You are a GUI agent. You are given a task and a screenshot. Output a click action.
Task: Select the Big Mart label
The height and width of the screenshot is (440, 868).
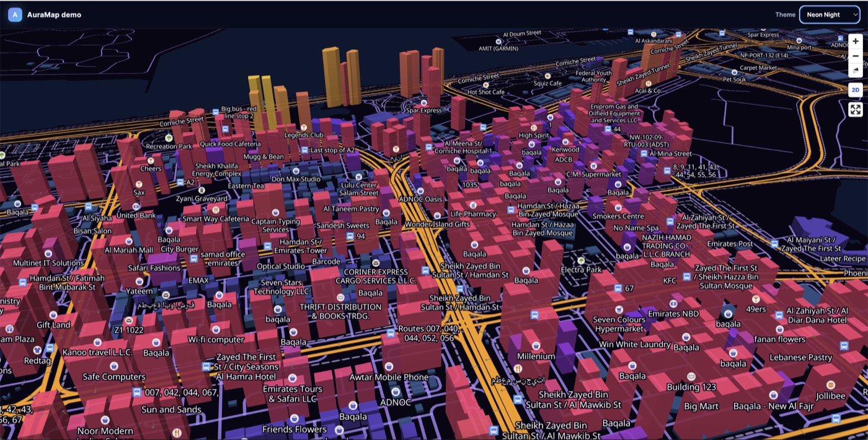tap(701, 406)
